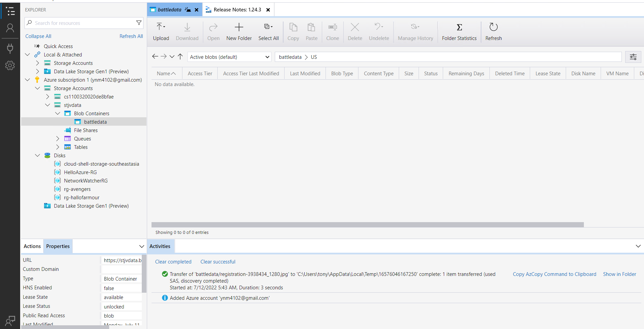Select Quick Access in the tree

[x=58, y=46]
